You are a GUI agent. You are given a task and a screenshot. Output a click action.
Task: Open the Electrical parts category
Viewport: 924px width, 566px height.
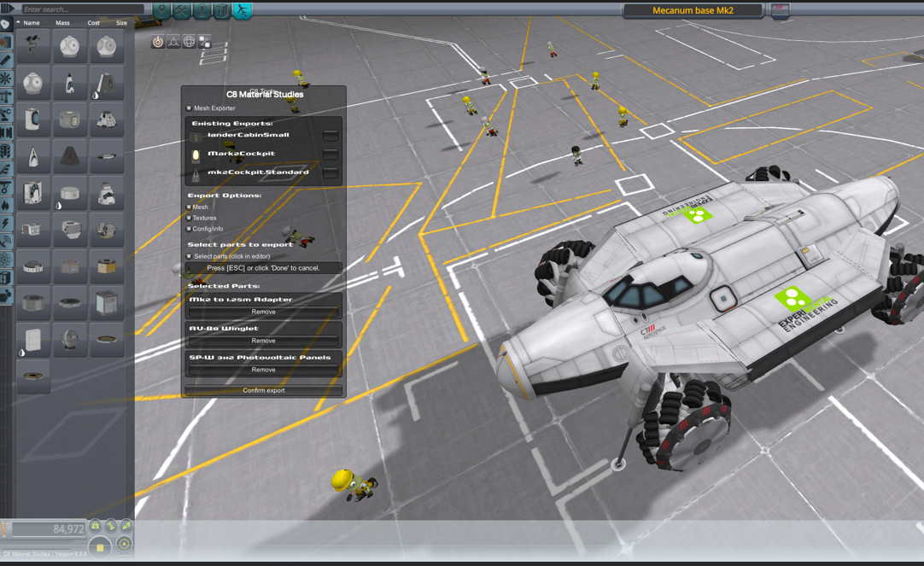(x=6, y=225)
